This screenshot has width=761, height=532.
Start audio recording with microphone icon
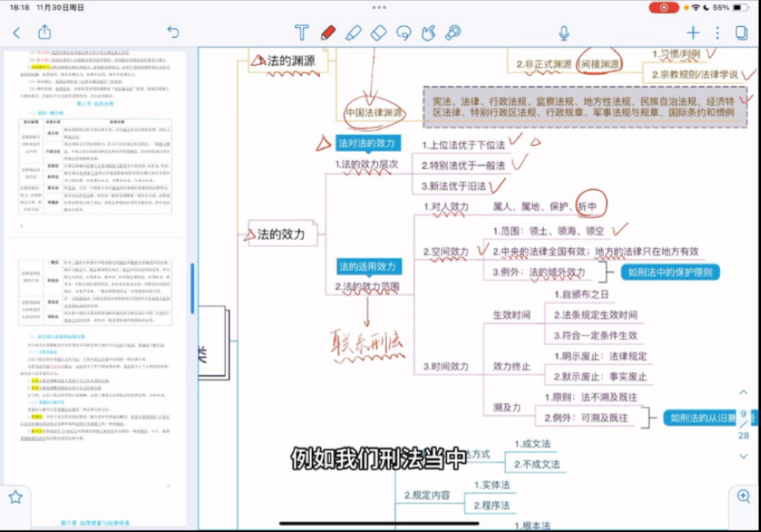click(564, 32)
